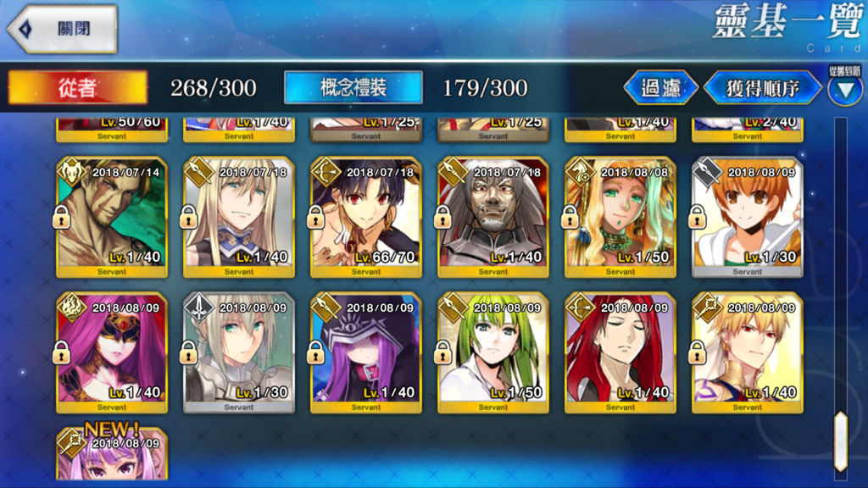Toggle the sort direction arrow button
This screenshot has height=488, width=868.
click(x=845, y=89)
